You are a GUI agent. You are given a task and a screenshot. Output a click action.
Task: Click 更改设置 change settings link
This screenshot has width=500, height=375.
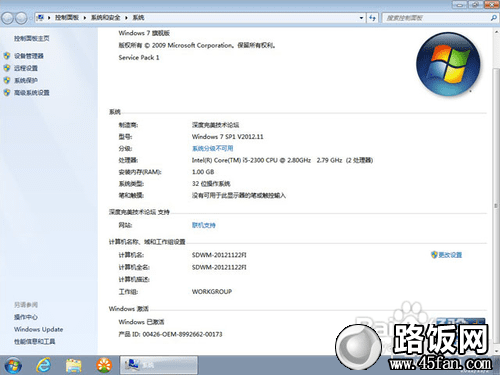point(450,255)
